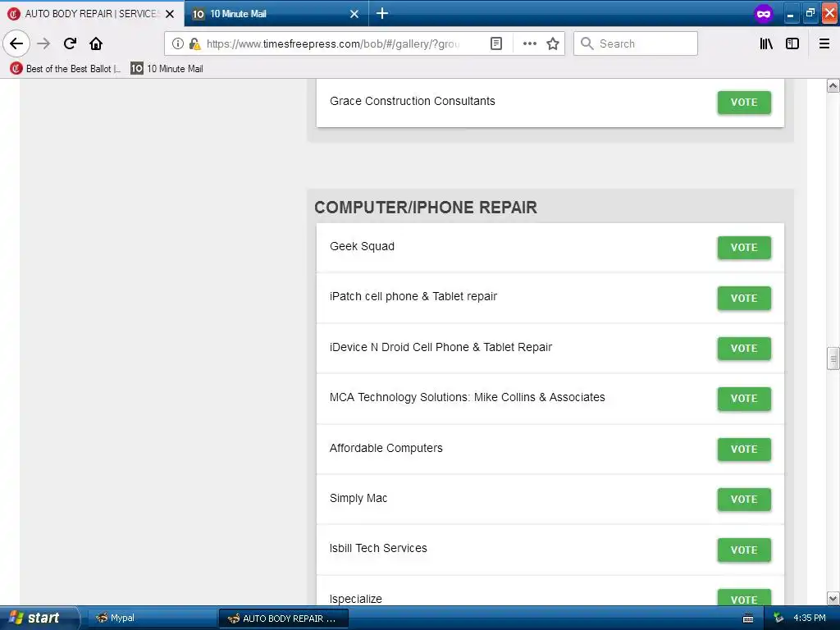Close the 10 Minute Mail tab
840x630 pixels.
(x=354, y=14)
